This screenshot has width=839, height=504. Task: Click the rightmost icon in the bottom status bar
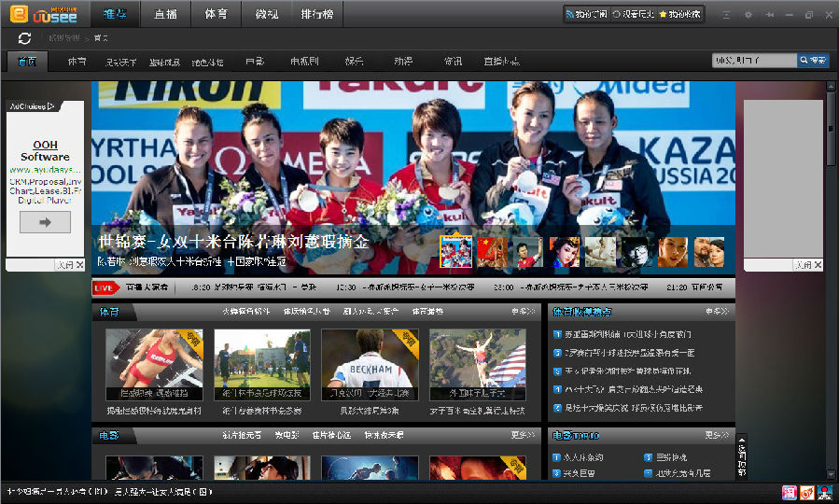[x=826, y=492]
